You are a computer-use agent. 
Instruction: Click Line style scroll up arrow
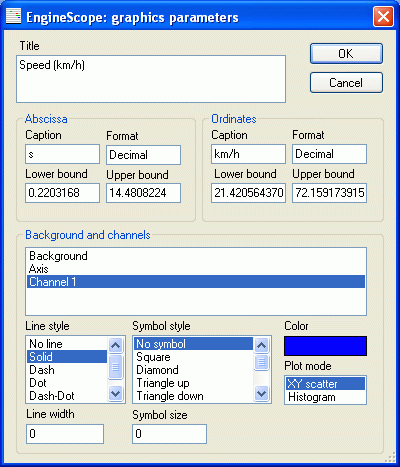115,345
